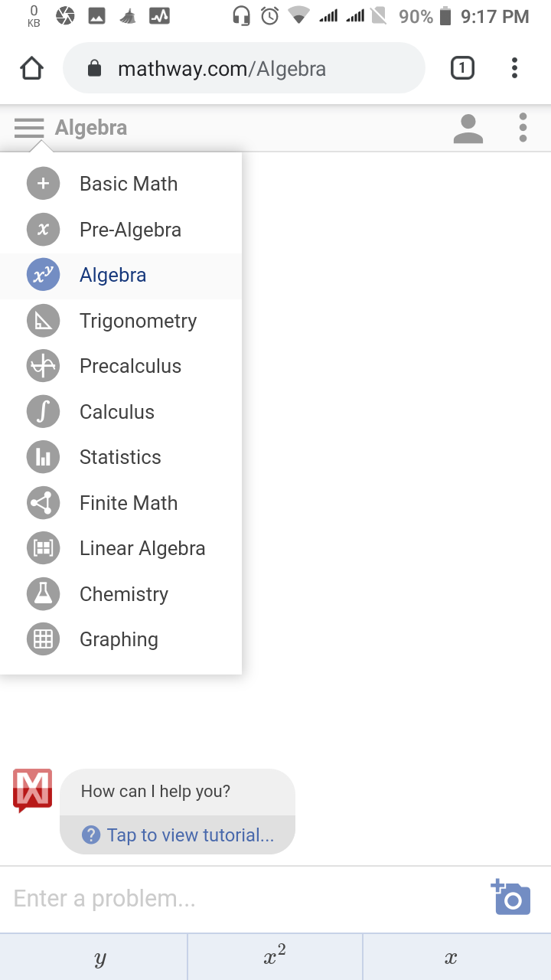Switch to Statistics subject
The width and height of the screenshot is (551, 980).
120,457
